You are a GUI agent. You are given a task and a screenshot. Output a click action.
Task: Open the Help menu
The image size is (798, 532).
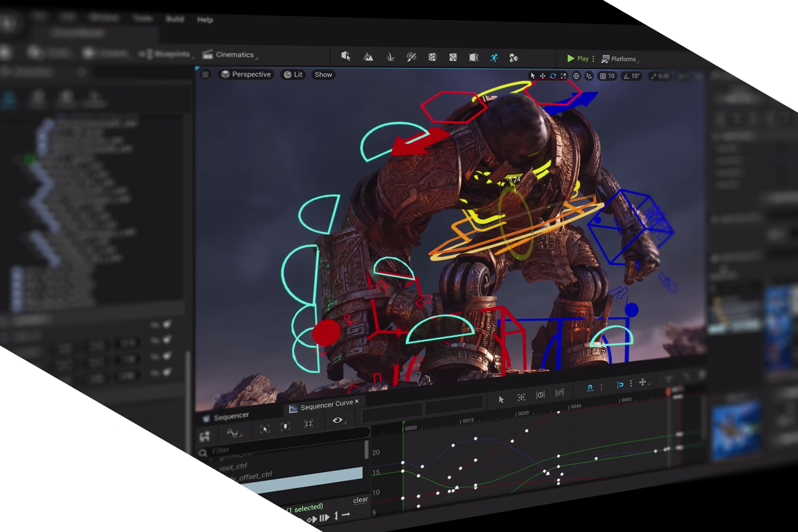tap(204, 20)
